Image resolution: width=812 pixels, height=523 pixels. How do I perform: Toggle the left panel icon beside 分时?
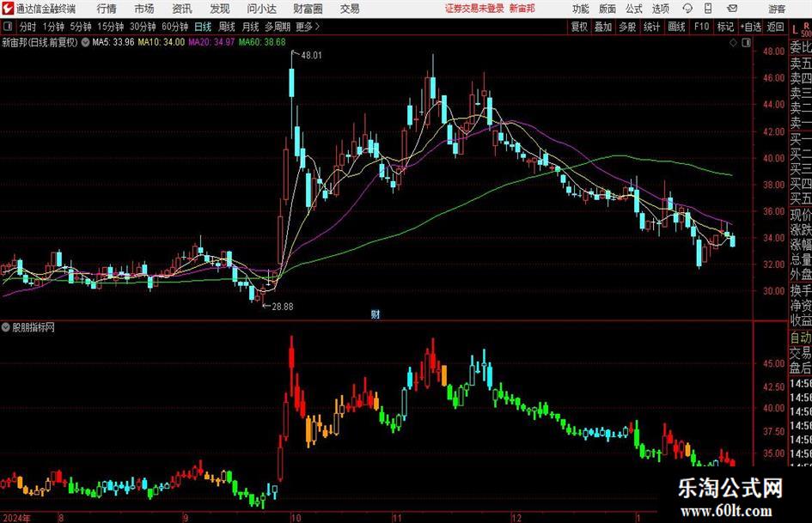pos(8,27)
